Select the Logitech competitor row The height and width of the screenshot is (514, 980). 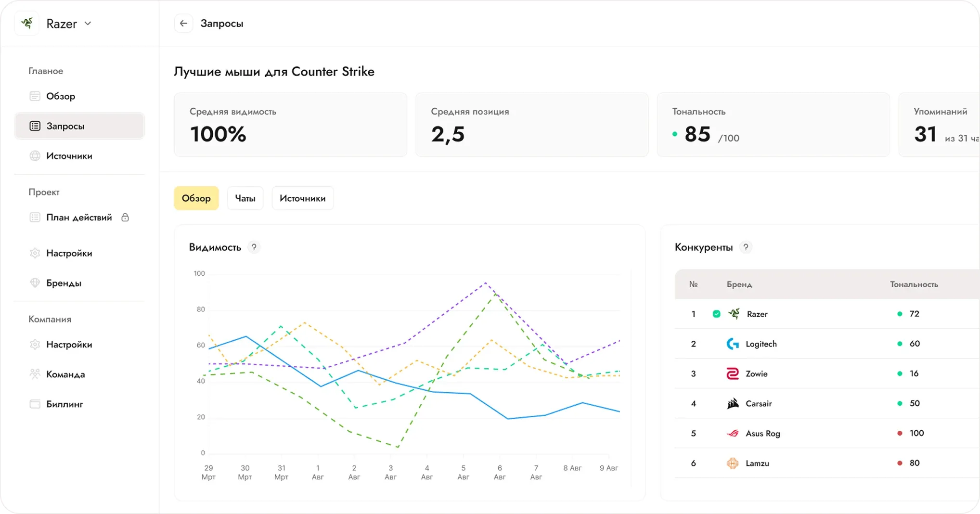(x=827, y=344)
